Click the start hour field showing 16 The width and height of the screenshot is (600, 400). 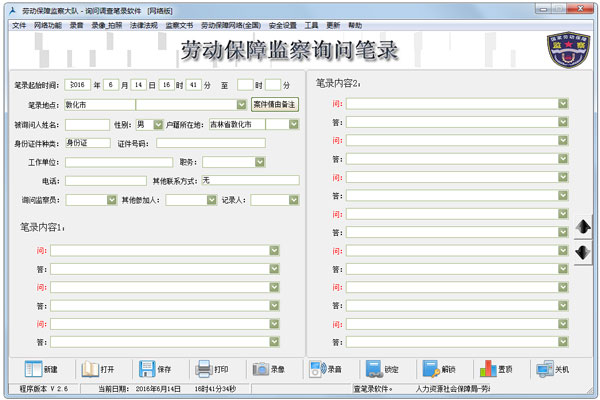pos(166,85)
